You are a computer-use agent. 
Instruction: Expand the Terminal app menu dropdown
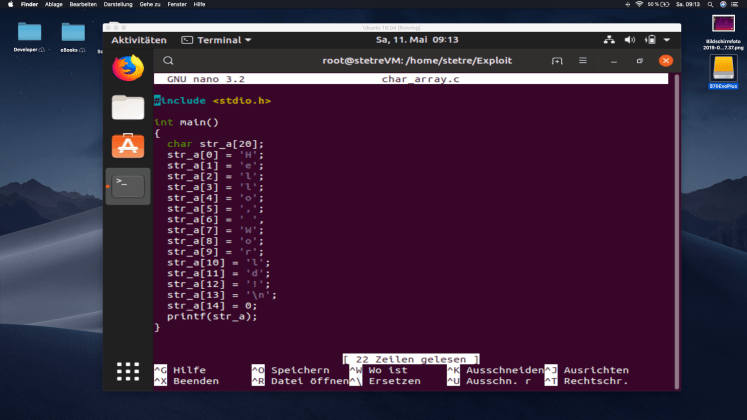[217, 40]
